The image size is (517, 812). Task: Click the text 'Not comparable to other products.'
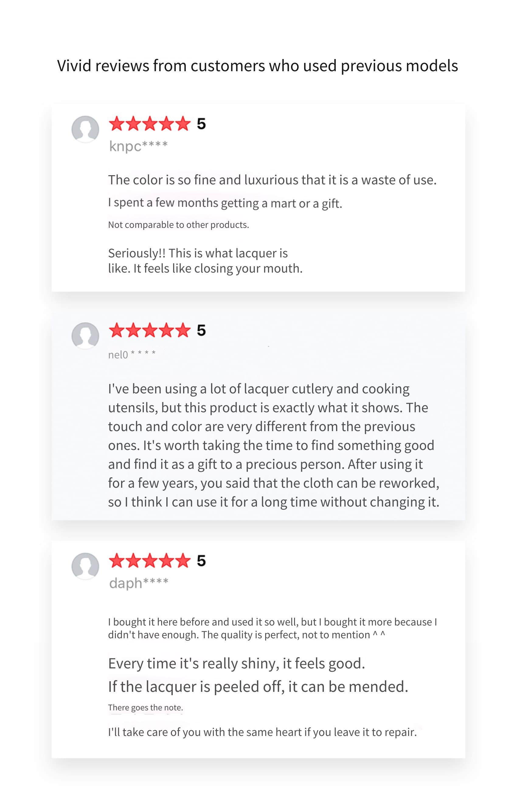pos(179,225)
